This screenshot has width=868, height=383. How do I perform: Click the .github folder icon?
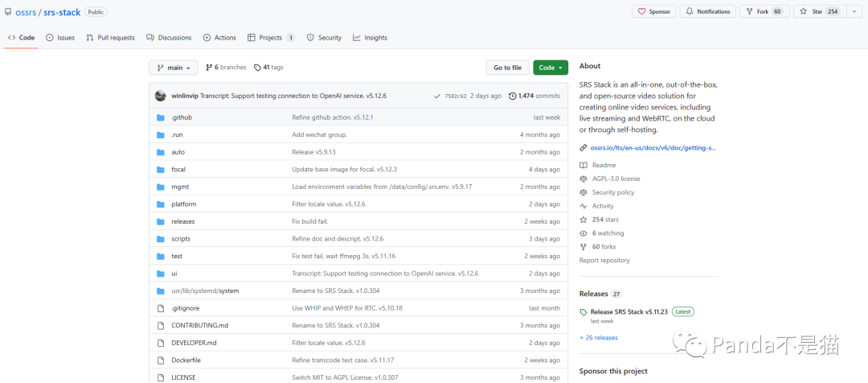(x=161, y=117)
